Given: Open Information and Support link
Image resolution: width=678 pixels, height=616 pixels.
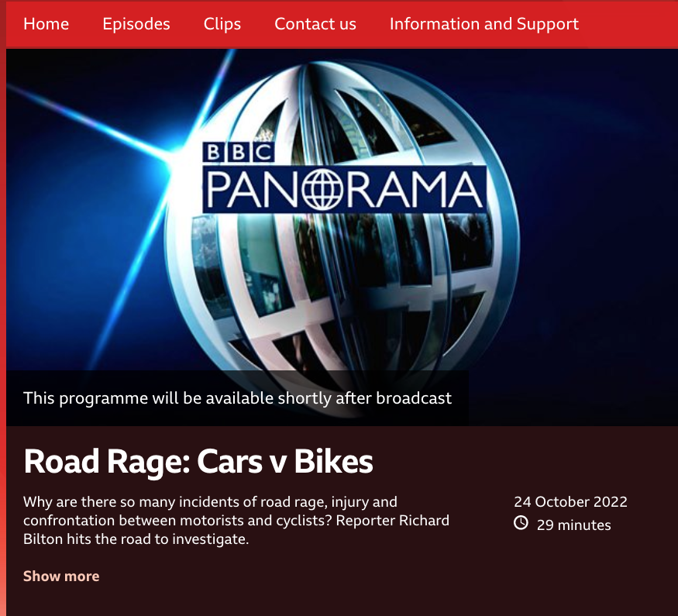Looking at the screenshot, I should pyautogui.click(x=484, y=24).
